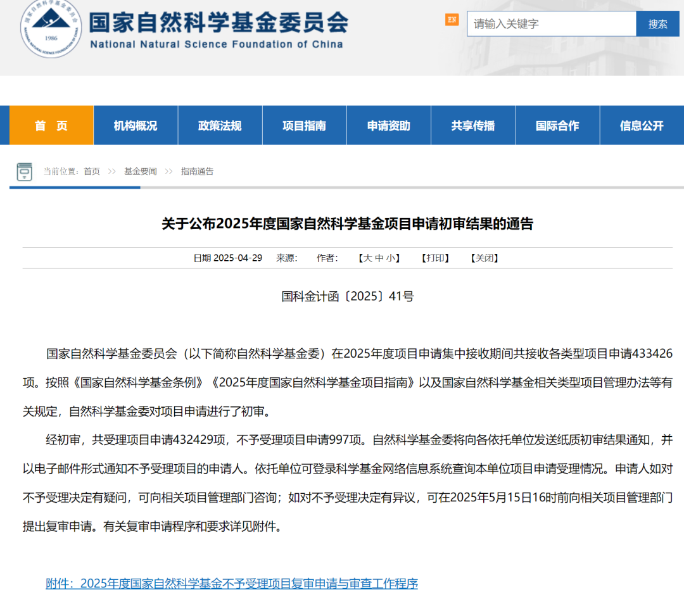
Task: Open 指南通告 breadcrumb link
Action: (x=197, y=172)
